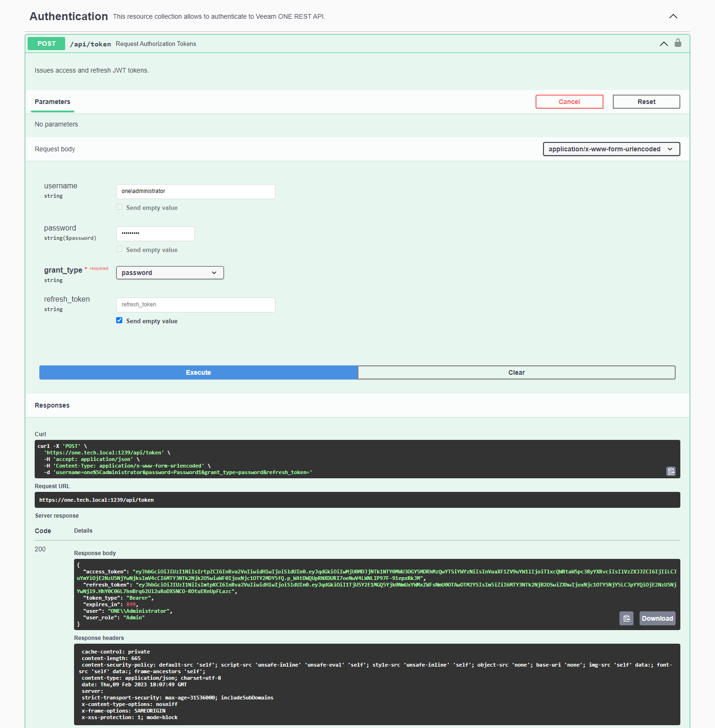Uncheck Send empty value for refresh_token
The width and height of the screenshot is (715, 728).
tap(119, 320)
